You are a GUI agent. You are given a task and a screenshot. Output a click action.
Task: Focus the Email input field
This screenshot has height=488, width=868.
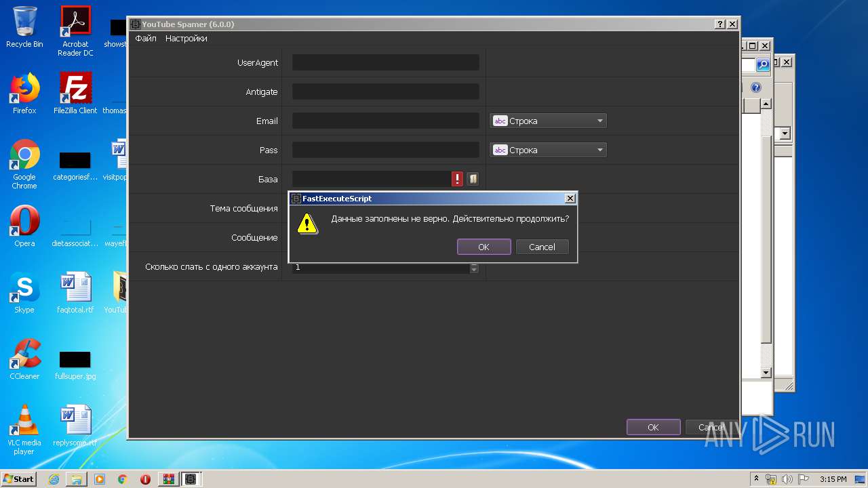(385, 121)
